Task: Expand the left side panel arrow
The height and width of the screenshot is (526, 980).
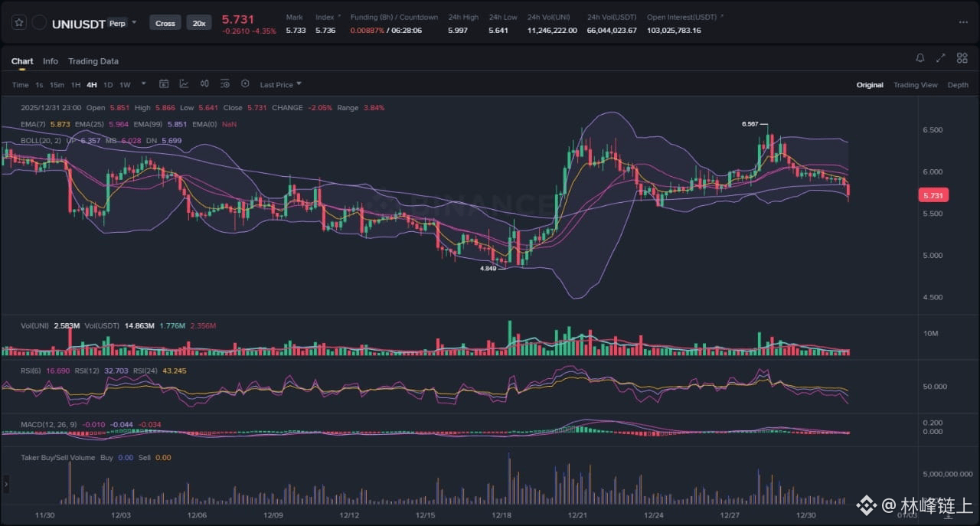Action: point(6,484)
